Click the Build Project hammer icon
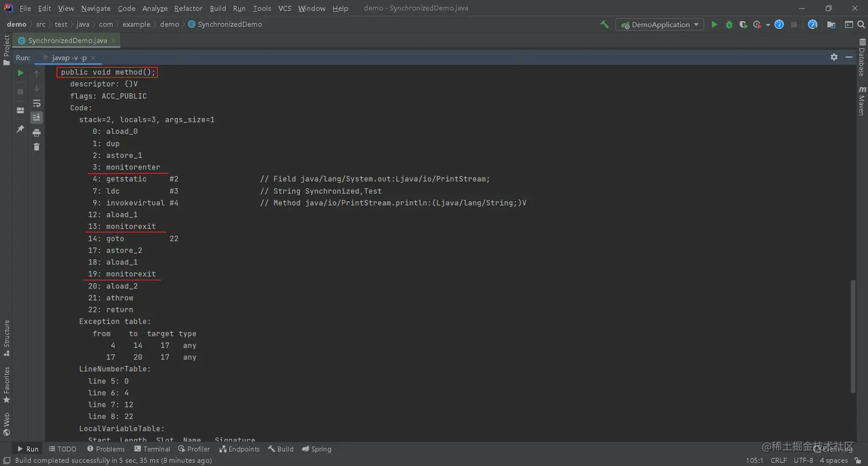868x466 pixels. (x=604, y=25)
